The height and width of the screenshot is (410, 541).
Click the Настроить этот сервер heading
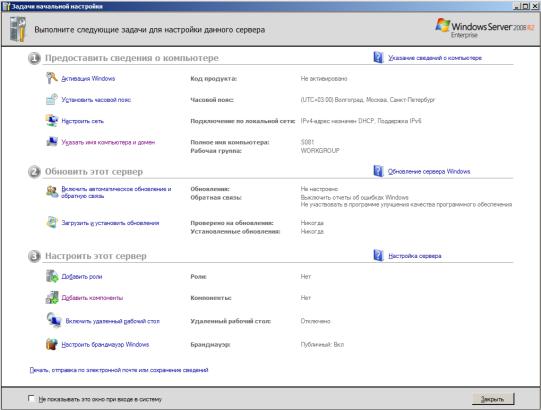[96, 256]
